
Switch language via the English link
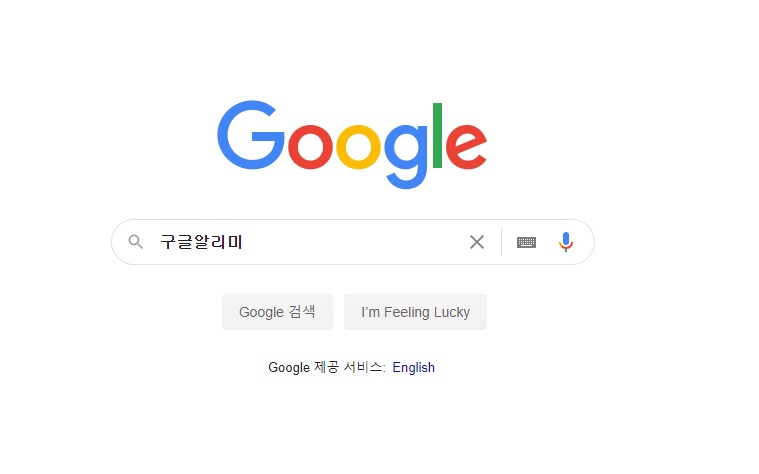[x=413, y=367]
